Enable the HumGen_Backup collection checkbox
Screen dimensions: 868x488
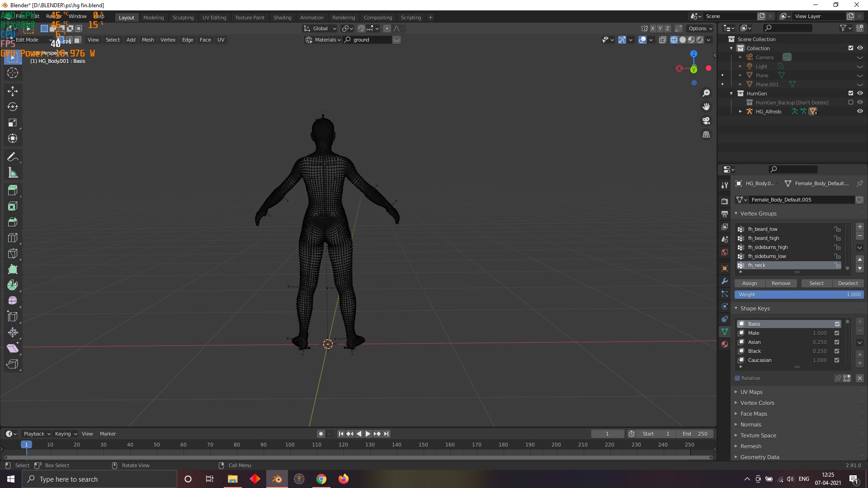point(851,102)
